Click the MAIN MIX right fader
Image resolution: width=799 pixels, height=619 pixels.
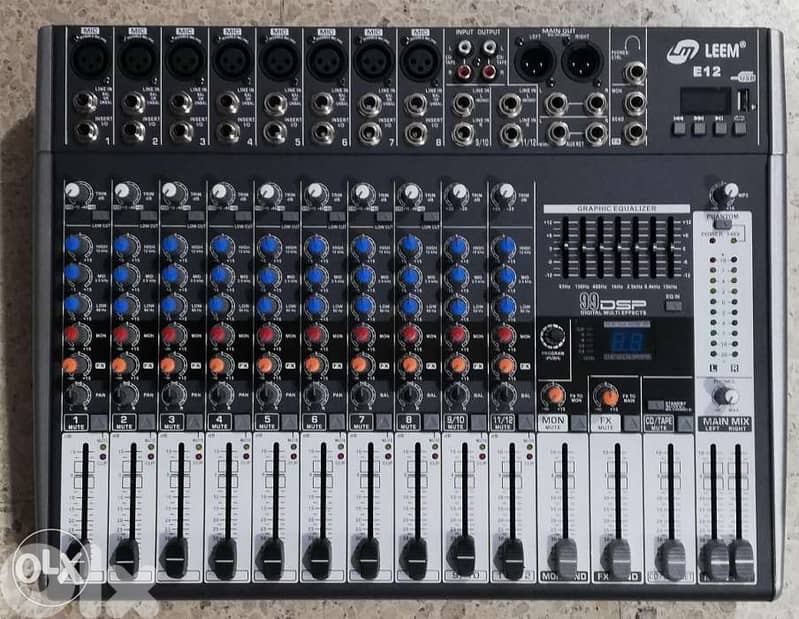click(740, 560)
